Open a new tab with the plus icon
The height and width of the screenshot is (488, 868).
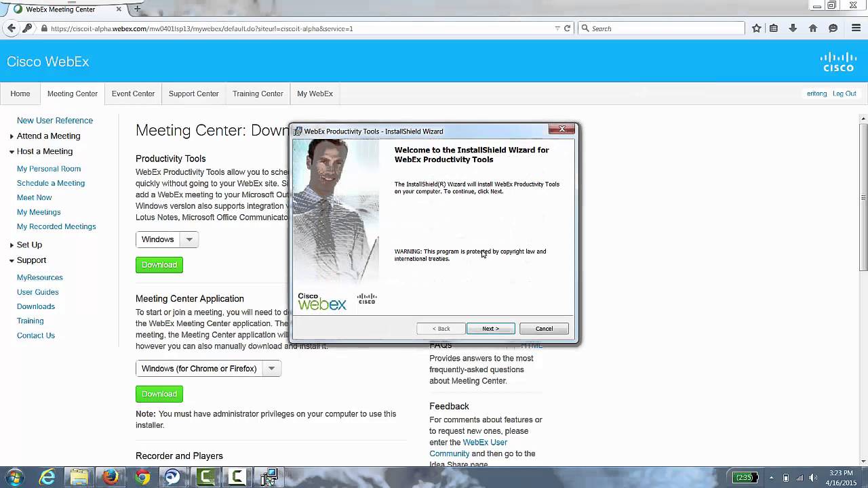(137, 9)
